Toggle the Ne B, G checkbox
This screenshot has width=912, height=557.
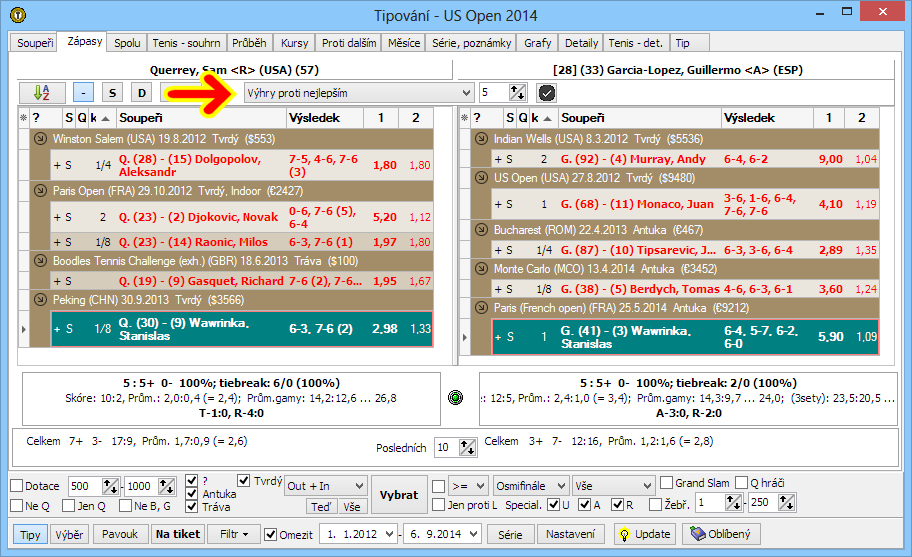point(125,506)
